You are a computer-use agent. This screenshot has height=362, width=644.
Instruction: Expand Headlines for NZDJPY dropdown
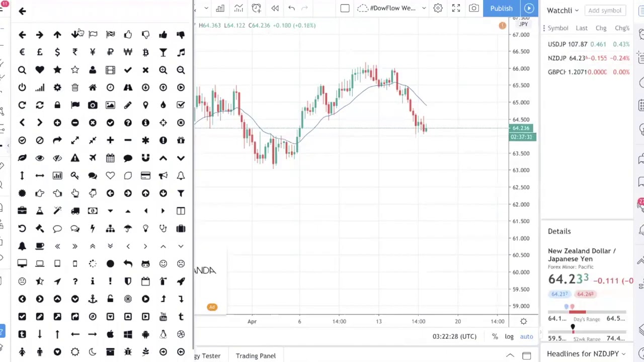(x=623, y=354)
